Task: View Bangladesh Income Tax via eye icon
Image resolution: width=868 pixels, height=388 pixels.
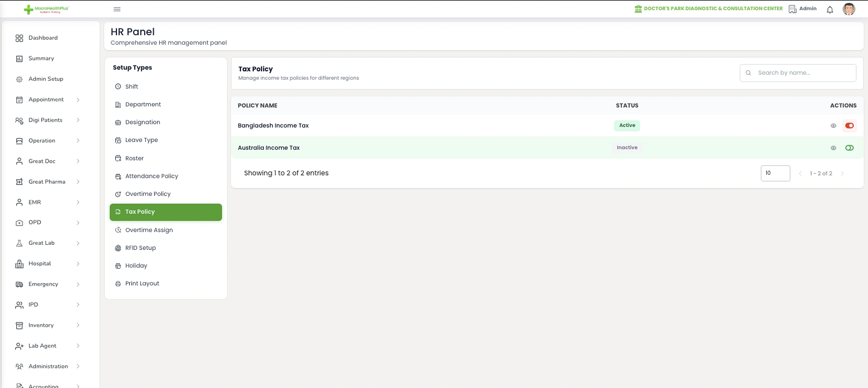Action: [x=833, y=126]
